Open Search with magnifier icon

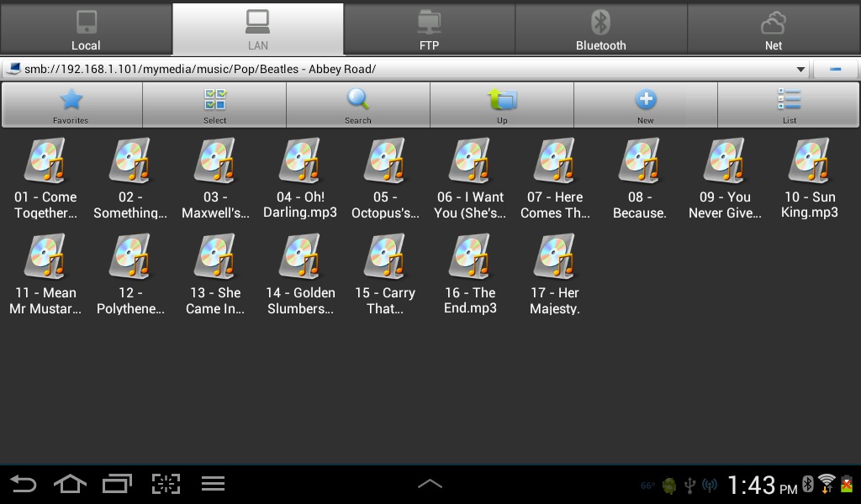click(358, 105)
